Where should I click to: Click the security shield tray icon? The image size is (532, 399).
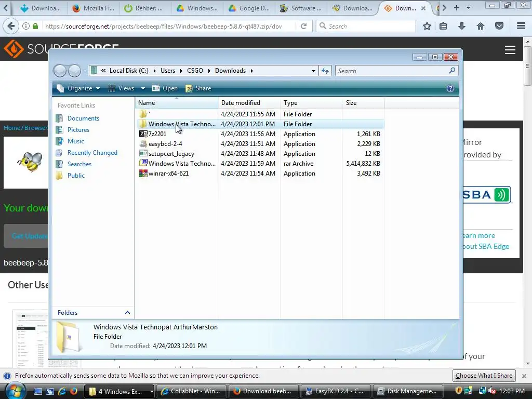[458, 391]
